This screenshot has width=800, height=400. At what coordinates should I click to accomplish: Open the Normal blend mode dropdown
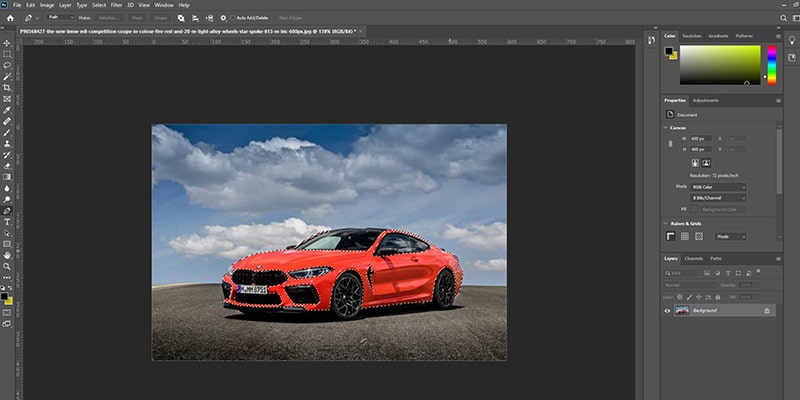tap(690, 285)
